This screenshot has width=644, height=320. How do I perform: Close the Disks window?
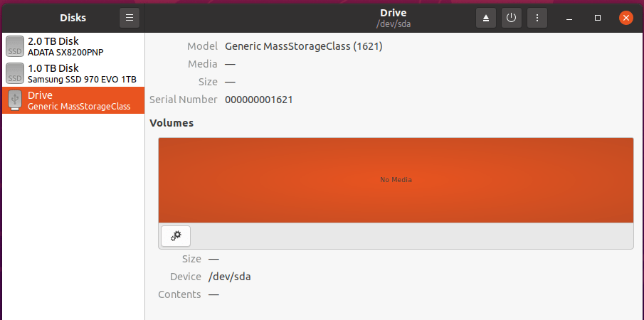(626, 18)
